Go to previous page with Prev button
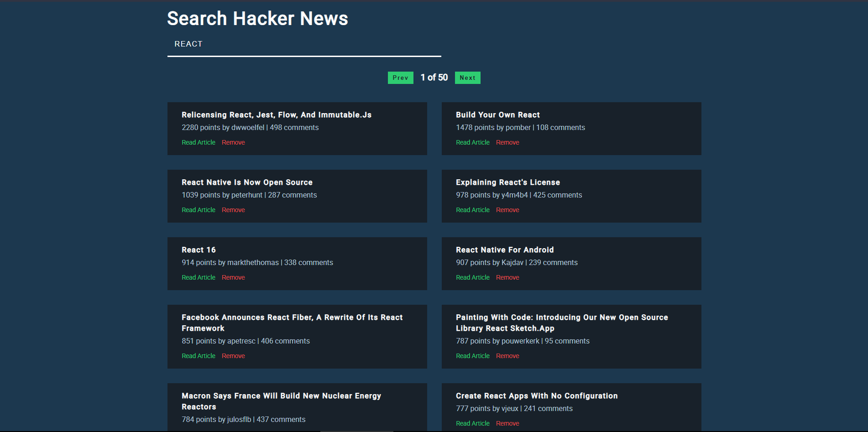 (401, 78)
